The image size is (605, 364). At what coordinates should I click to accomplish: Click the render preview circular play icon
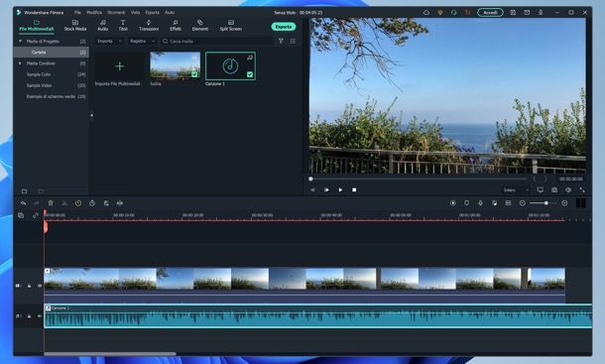coord(453,203)
